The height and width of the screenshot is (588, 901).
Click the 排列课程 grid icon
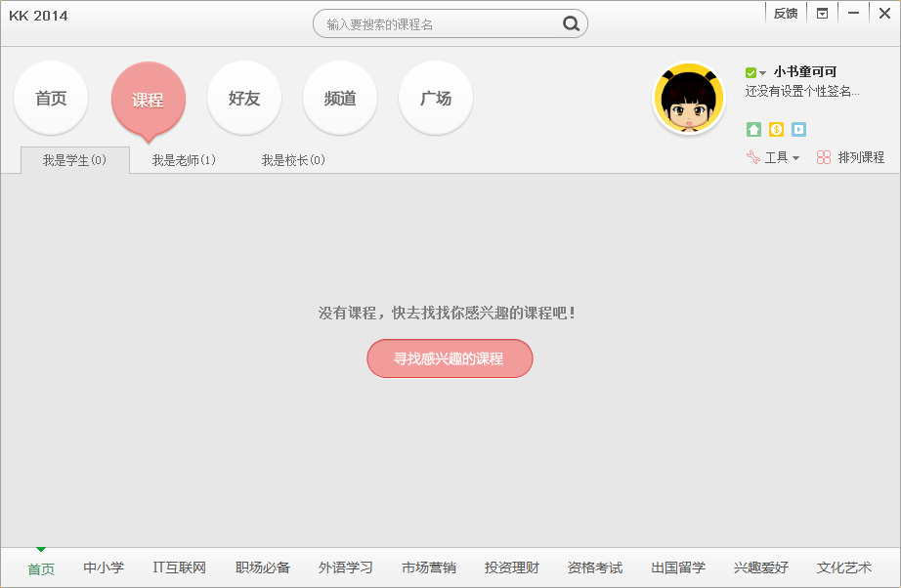click(x=824, y=158)
